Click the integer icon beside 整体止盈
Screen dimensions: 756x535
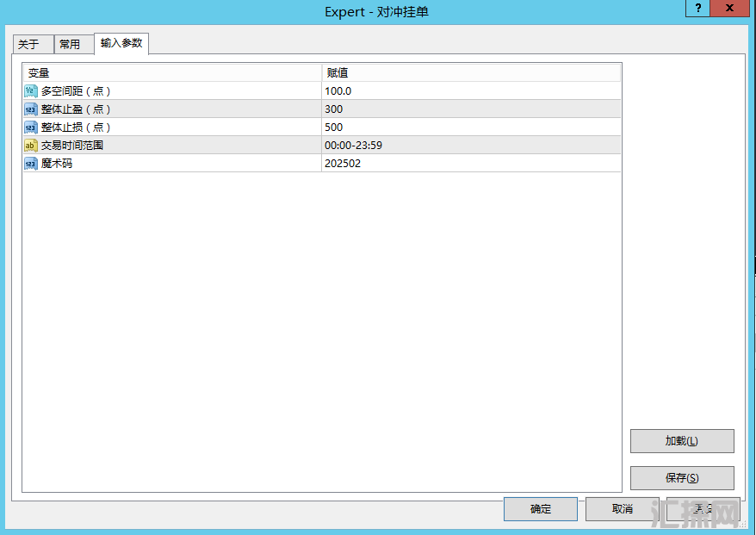point(30,109)
